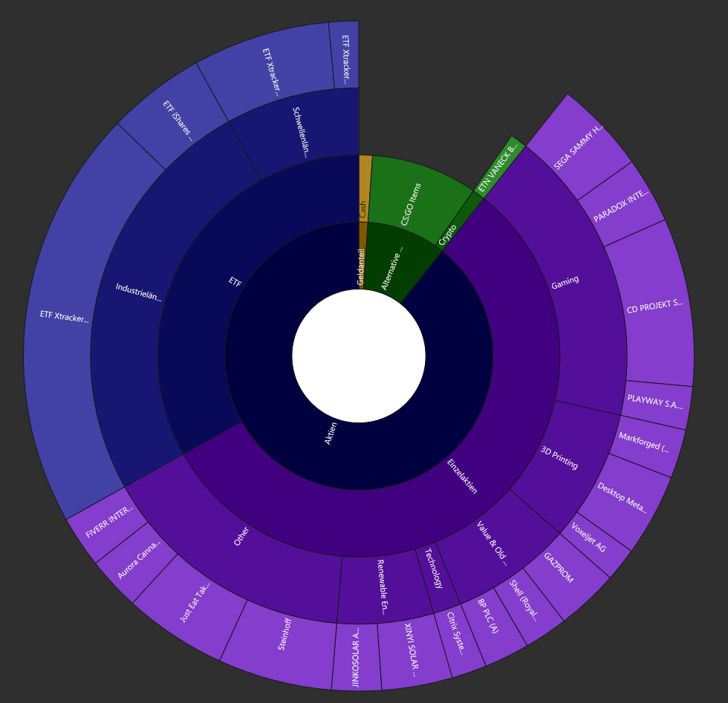Select the Schwellenlän... segment
The height and width of the screenshot is (703, 728).
[299, 130]
